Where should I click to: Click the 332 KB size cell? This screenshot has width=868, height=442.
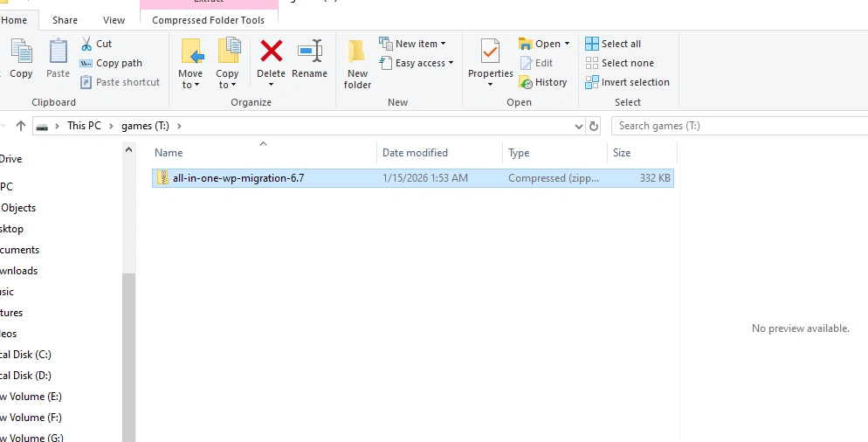pos(655,178)
